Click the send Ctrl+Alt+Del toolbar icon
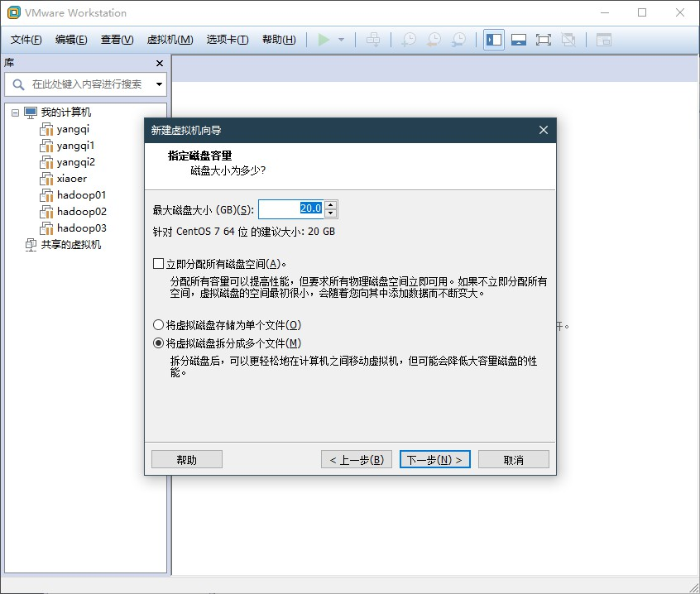The image size is (700, 594). [373, 40]
